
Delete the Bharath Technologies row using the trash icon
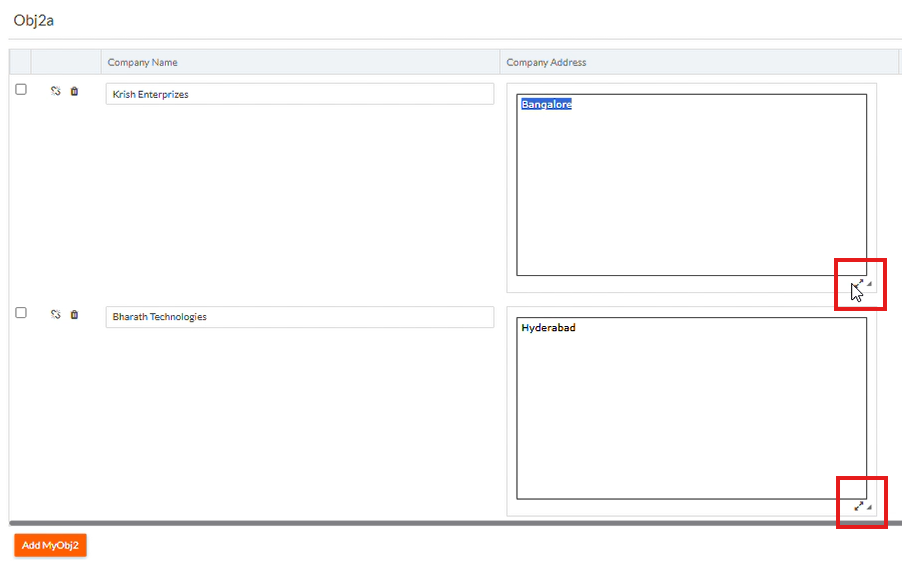(74, 314)
